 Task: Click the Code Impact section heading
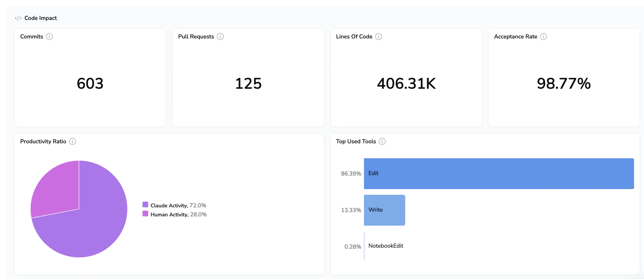click(41, 18)
